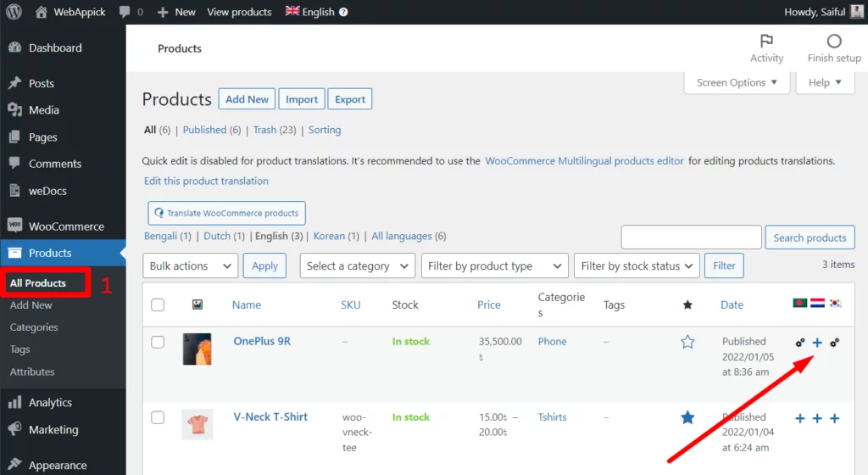Check the OnePlus 9R row checkbox

[158, 342]
